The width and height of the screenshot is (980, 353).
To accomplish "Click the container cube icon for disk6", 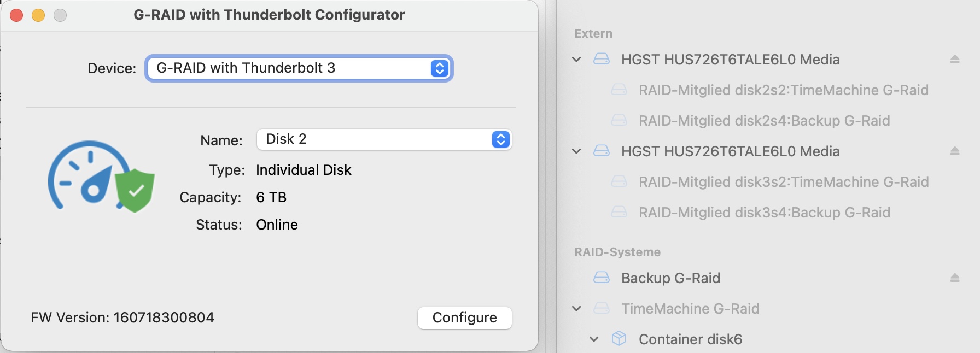I will (619, 339).
